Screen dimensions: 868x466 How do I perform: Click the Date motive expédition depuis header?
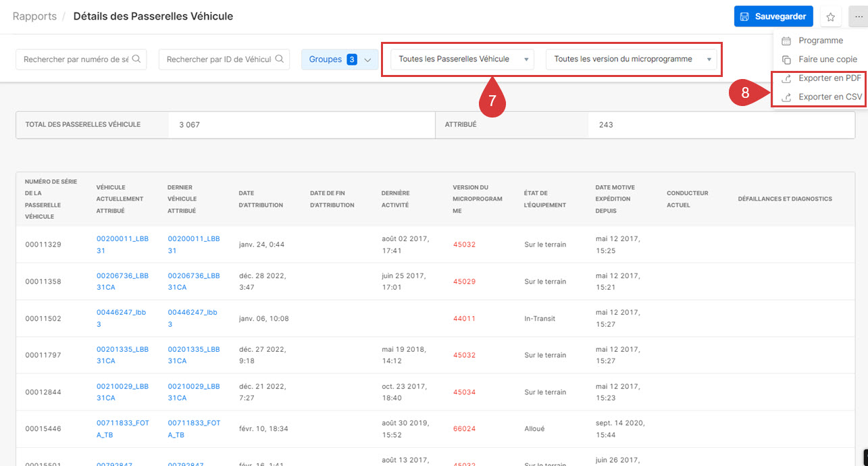(x=615, y=199)
